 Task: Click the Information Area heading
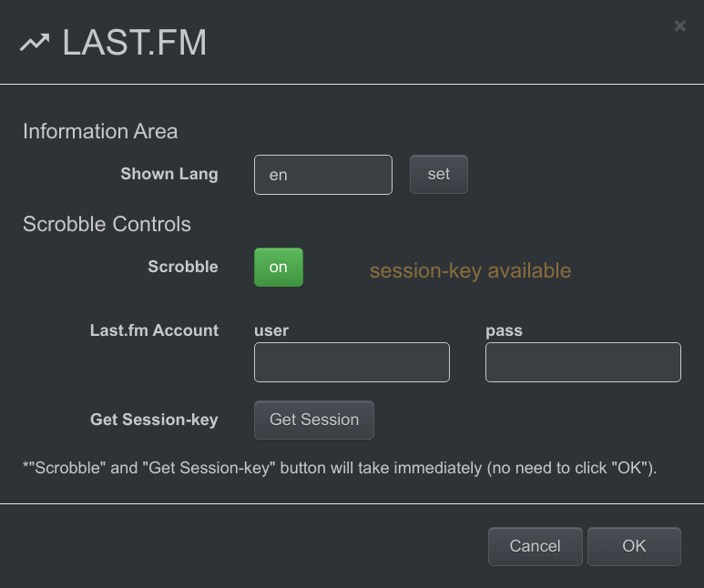pos(100,131)
